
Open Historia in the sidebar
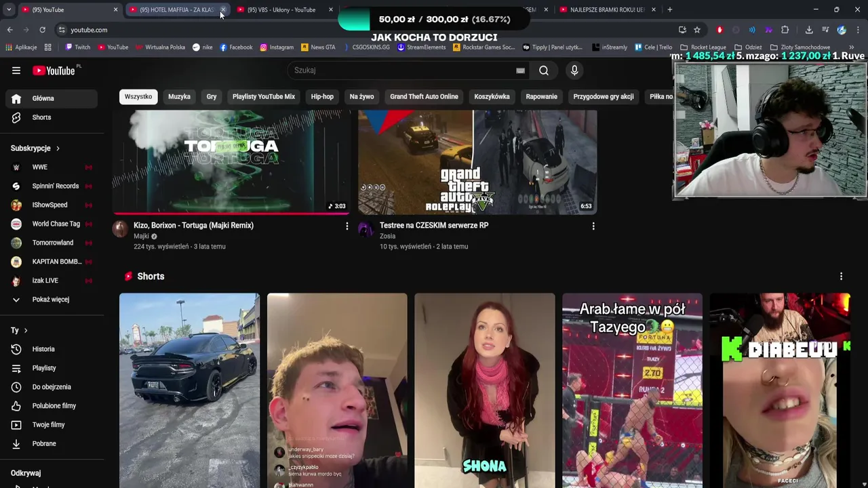tap(52, 349)
